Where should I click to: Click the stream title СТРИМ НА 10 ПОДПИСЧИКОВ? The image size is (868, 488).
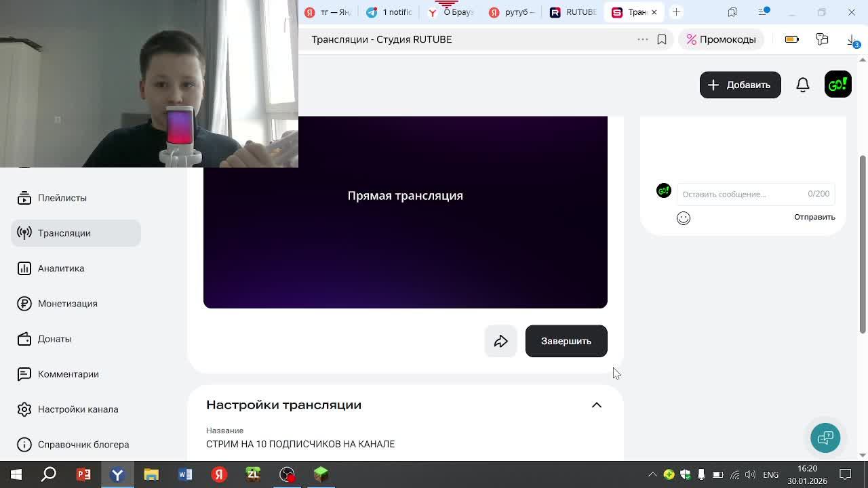tap(300, 444)
